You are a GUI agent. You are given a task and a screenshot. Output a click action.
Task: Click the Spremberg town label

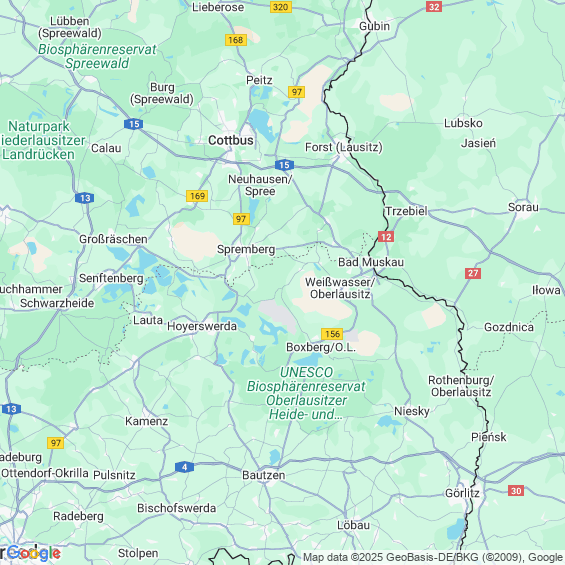[246, 249]
